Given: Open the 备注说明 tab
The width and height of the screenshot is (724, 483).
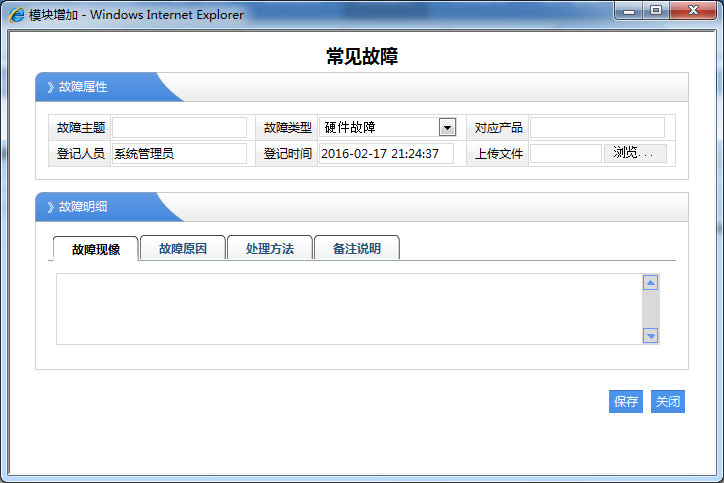Looking at the screenshot, I should point(357,248).
